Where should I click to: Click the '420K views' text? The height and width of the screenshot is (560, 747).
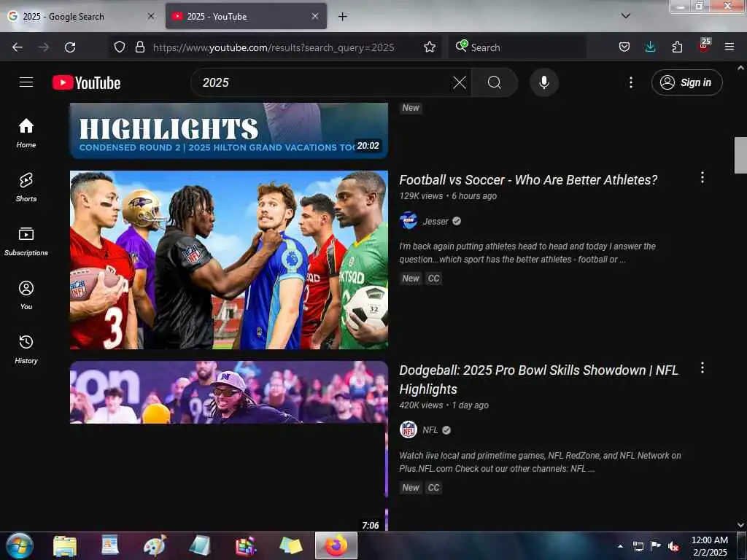coord(421,405)
